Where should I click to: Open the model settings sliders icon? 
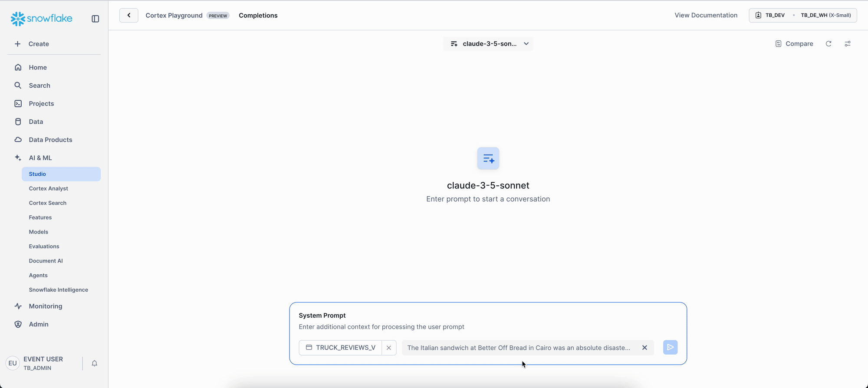tap(848, 44)
